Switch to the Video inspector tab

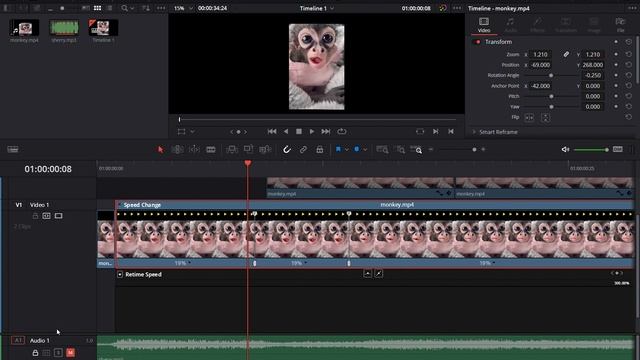tap(484, 24)
